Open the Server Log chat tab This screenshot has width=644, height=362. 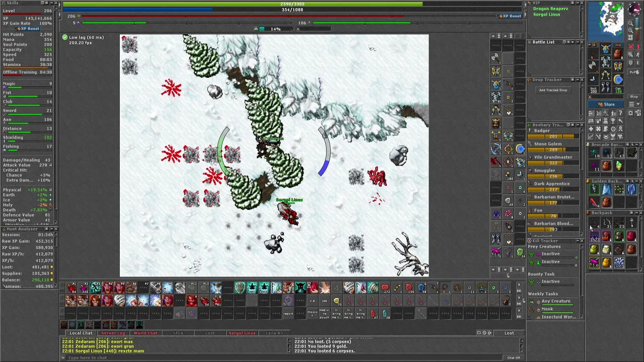point(113,333)
